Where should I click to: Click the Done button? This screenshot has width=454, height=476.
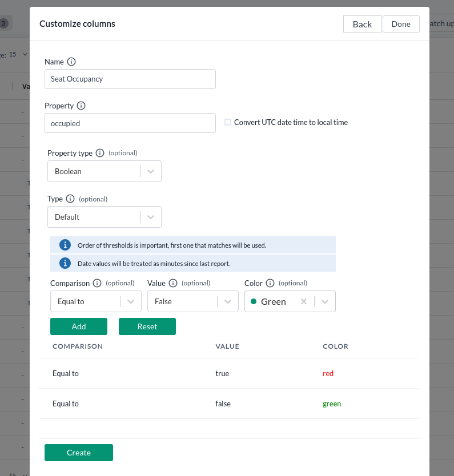tap(401, 24)
